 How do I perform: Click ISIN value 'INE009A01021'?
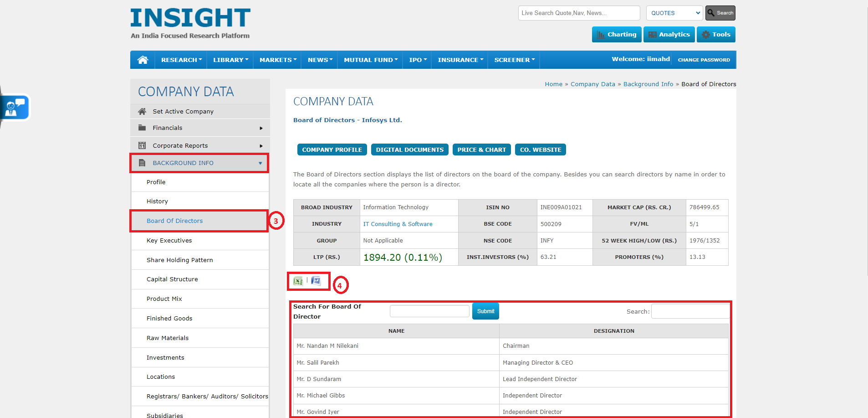pos(561,207)
